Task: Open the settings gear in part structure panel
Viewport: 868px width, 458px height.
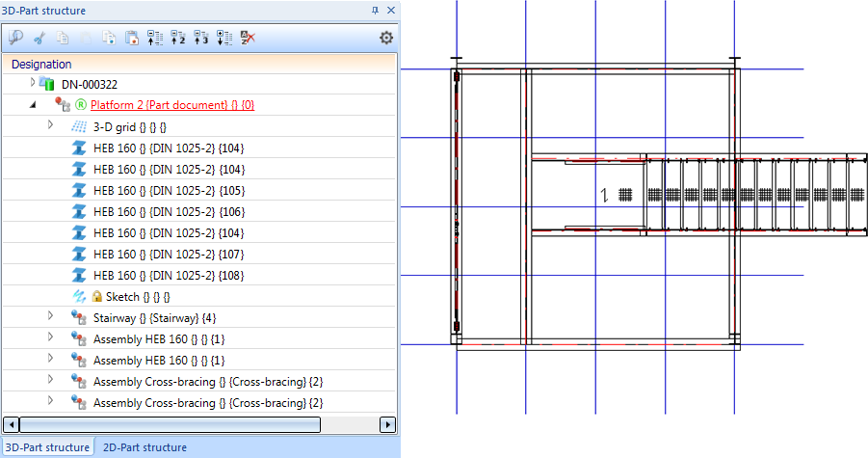Action: [386, 38]
